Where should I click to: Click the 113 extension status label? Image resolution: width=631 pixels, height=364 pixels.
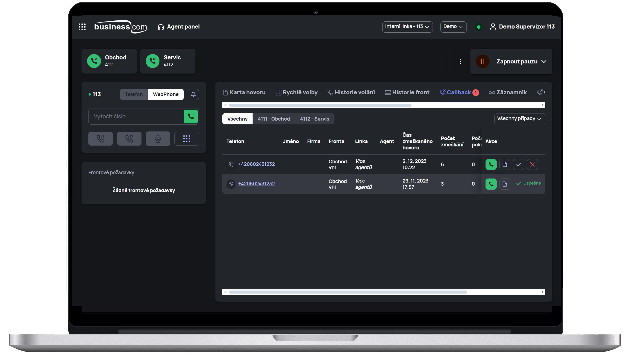click(x=95, y=94)
